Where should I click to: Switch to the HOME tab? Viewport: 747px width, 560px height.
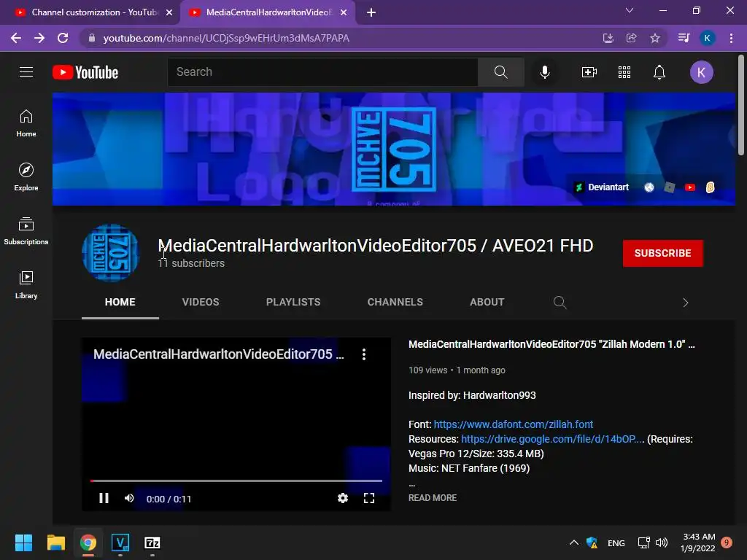click(120, 302)
